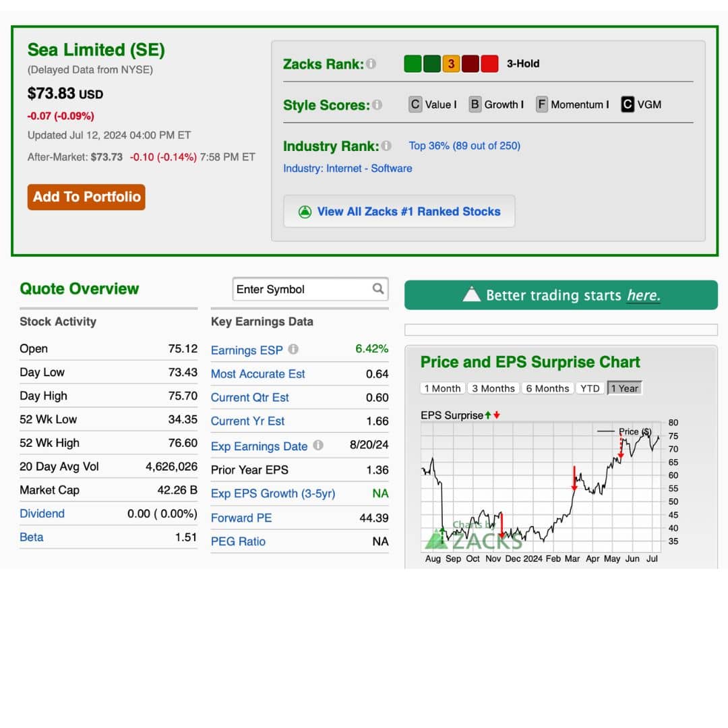Click the Add To Portfolio button
Screen dimensions: 728x728
[x=86, y=197]
